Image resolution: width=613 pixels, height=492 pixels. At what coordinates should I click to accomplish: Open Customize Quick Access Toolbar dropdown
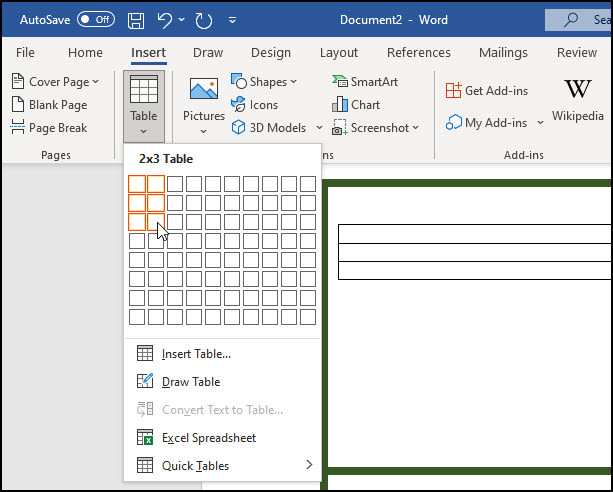point(232,20)
